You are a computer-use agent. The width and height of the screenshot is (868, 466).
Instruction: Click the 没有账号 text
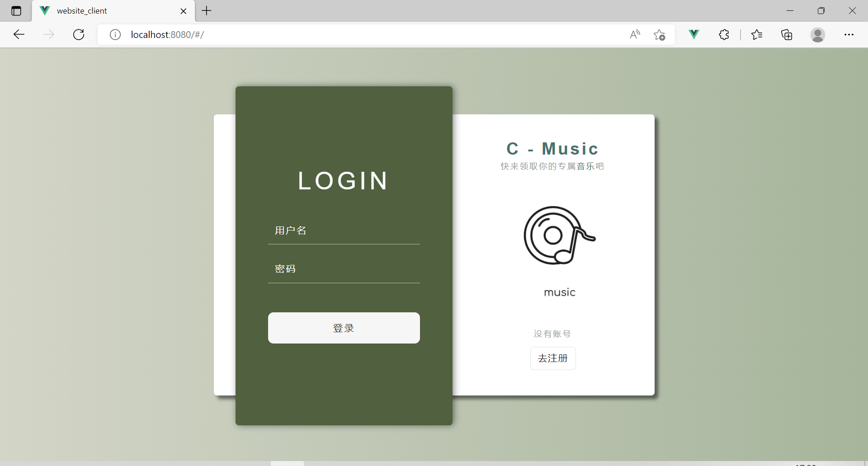click(x=552, y=334)
